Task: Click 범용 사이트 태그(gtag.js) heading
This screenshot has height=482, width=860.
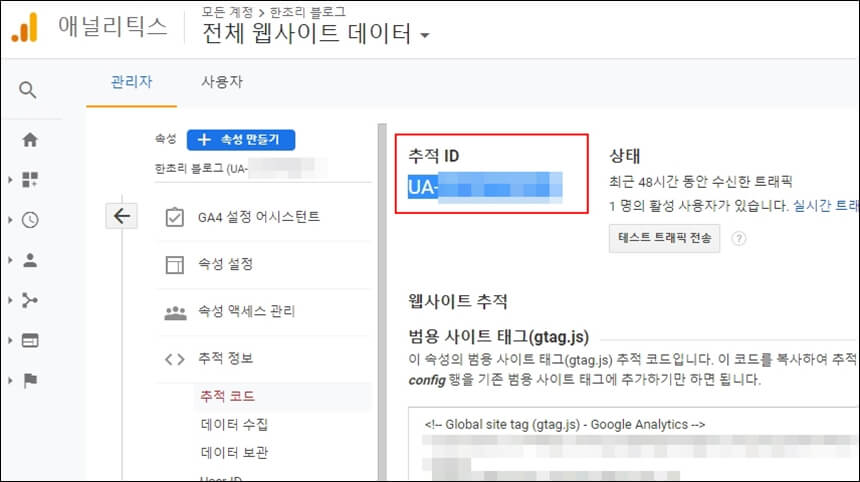Action: (499, 336)
